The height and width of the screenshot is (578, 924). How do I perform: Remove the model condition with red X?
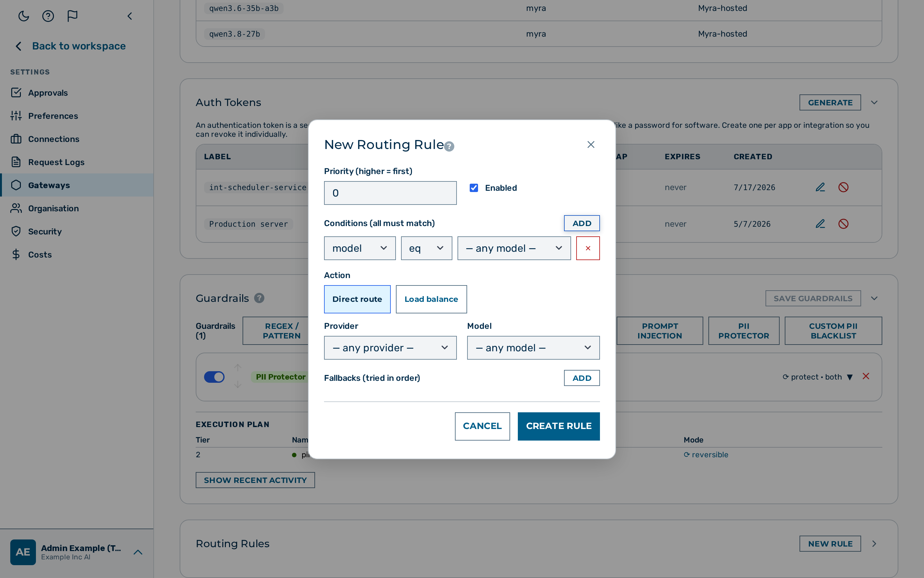coord(588,248)
